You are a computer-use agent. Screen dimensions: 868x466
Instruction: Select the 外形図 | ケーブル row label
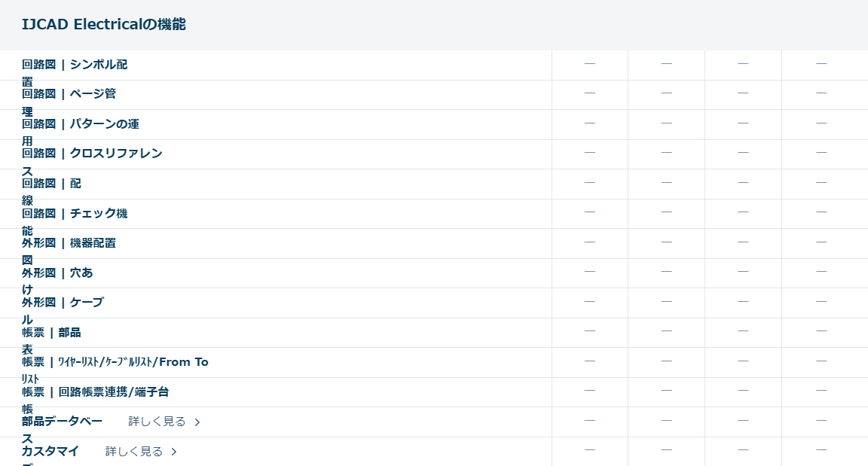tap(63, 303)
